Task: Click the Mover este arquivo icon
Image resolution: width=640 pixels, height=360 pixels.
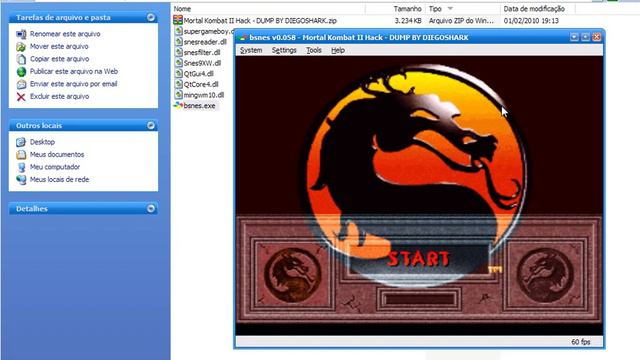Action: [x=21, y=47]
